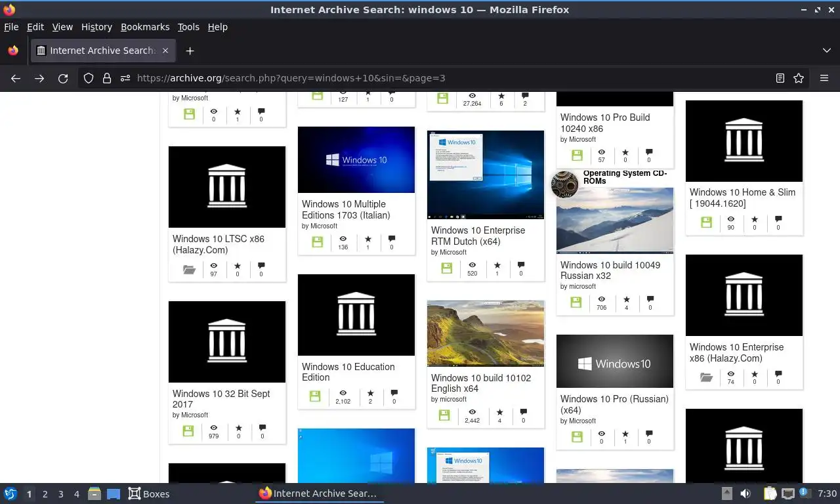Image resolution: width=840 pixels, height=504 pixels.
Task: Open the Bookmarks menu
Action: [x=145, y=27]
